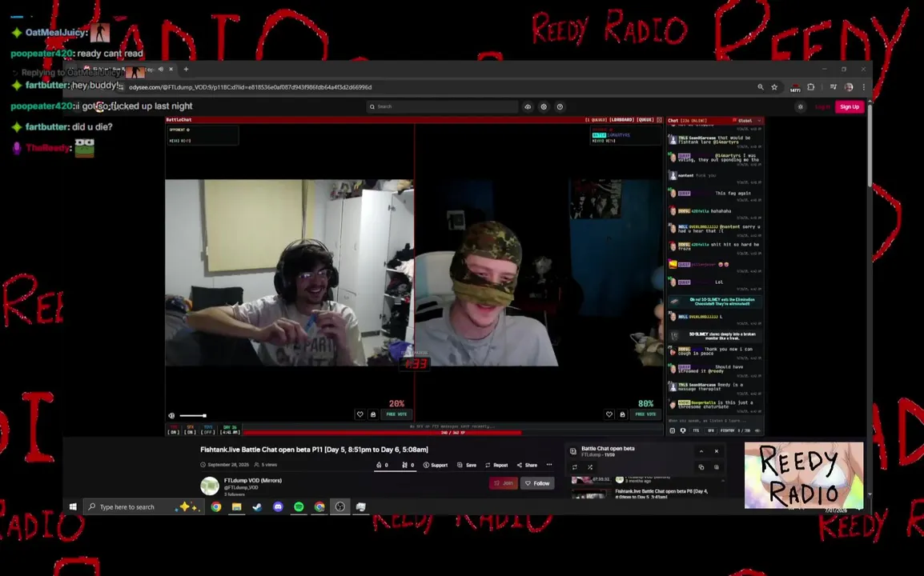Open Steam from the taskbar
The width and height of the screenshot is (924, 576).
click(257, 506)
